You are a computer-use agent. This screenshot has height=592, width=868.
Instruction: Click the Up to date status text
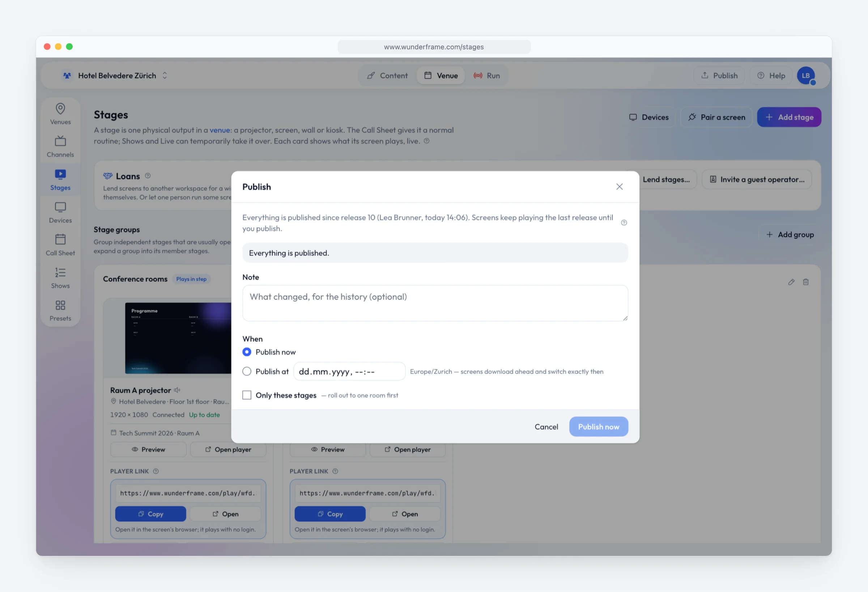tap(204, 415)
